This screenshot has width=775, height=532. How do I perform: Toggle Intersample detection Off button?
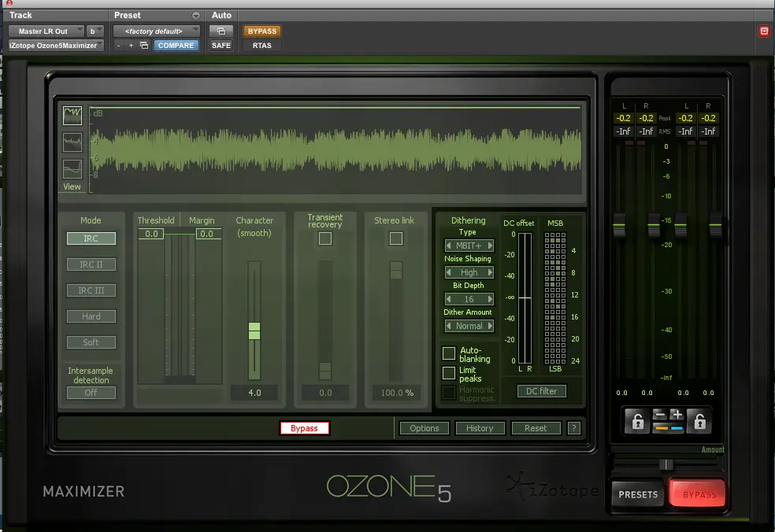coord(91,393)
